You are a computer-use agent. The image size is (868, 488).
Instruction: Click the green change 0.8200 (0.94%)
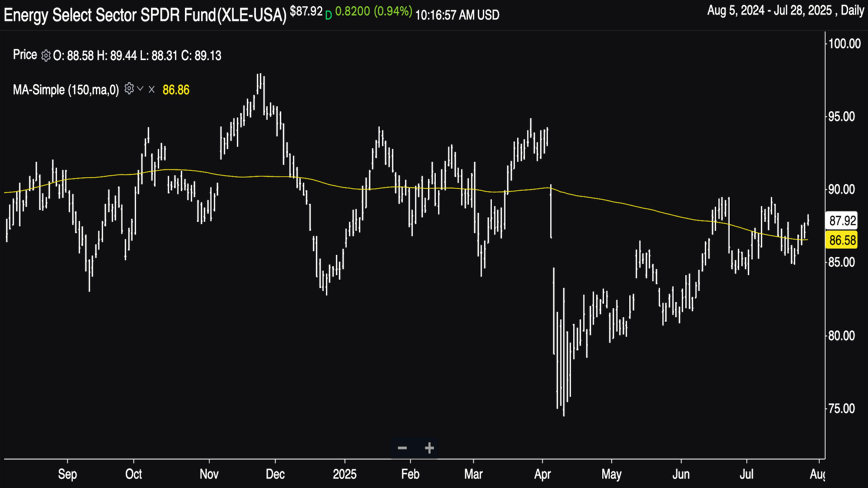coord(373,11)
